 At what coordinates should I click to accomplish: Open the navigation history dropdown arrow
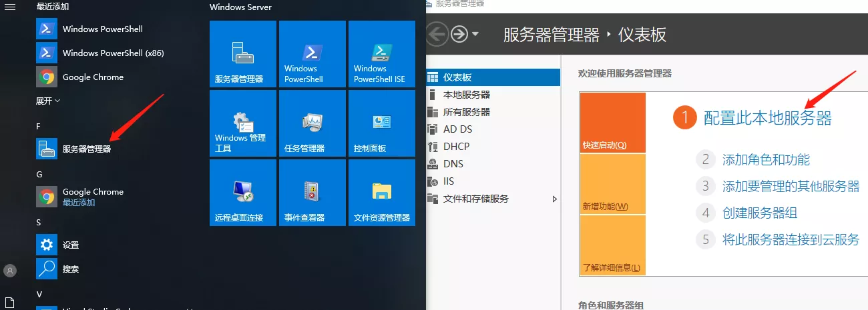pyautogui.click(x=475, y=34)
